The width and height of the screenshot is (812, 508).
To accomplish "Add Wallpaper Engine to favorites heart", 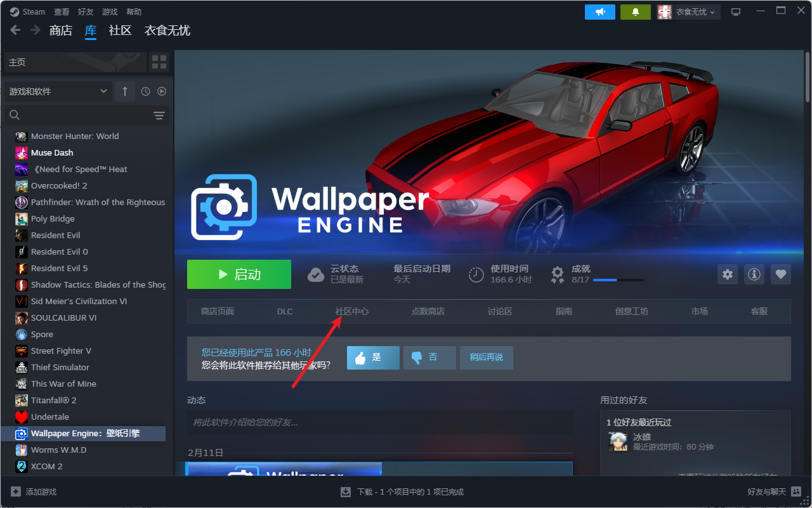I will click(781, 274).
